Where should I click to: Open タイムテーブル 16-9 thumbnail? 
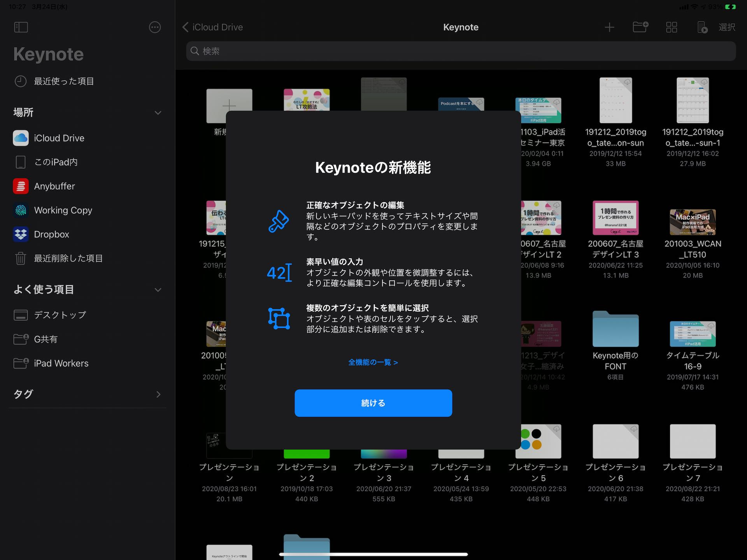coord(693,334)
